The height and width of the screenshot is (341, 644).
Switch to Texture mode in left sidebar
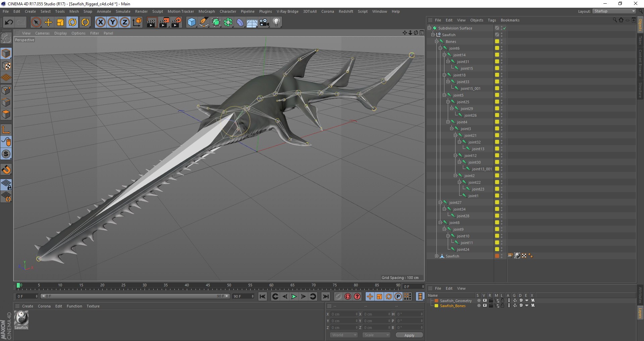(x=6, y=66)
